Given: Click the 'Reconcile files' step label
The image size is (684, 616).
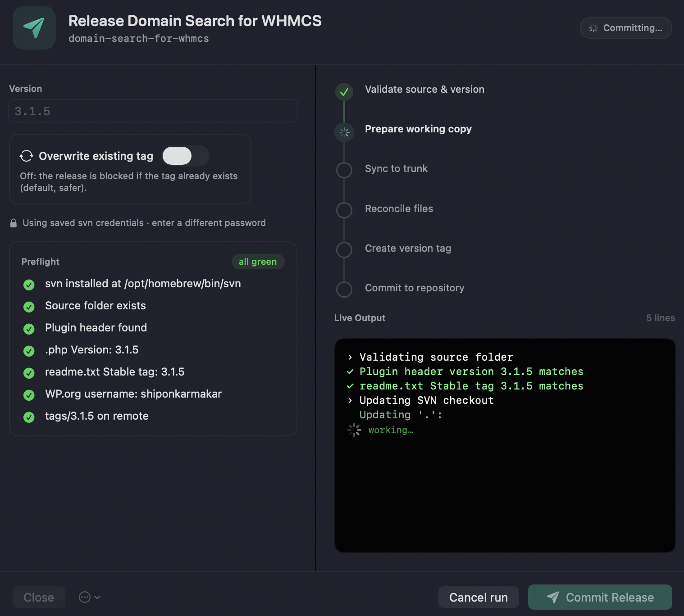Looking at the screenshot, I should point(399,208).
